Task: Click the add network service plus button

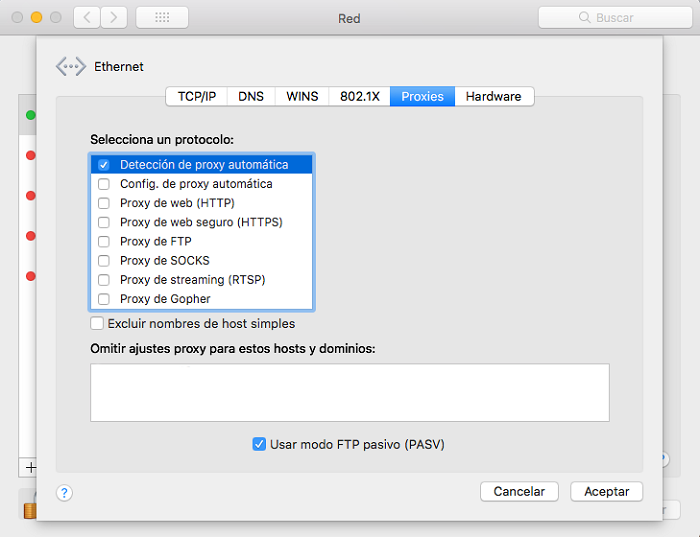Action: click(30, 467)
